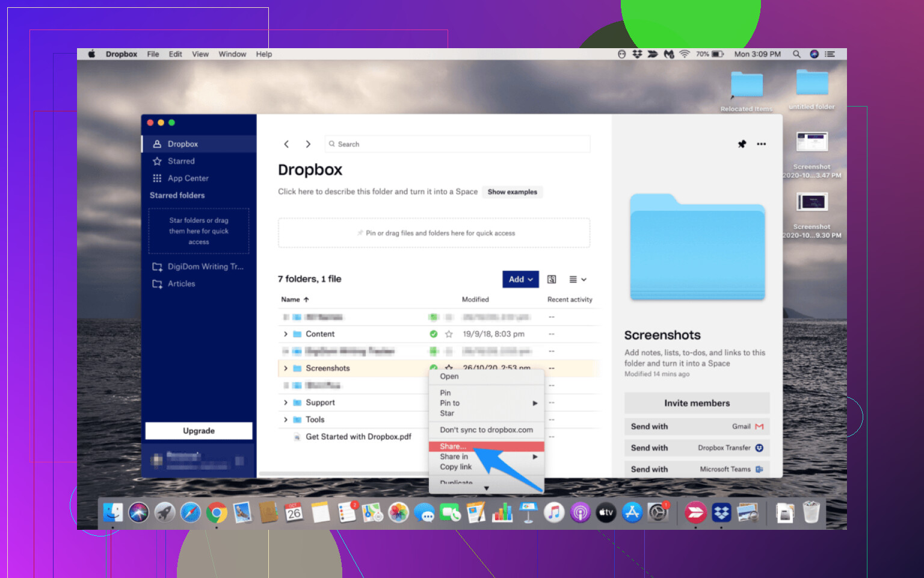This screenshot has height=578, width=924.
Task: Send with Gmail
Action: (697, 426)
